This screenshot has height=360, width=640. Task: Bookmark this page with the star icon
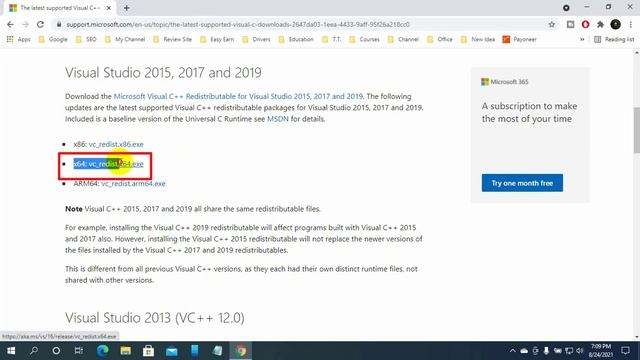coord(552,24)
